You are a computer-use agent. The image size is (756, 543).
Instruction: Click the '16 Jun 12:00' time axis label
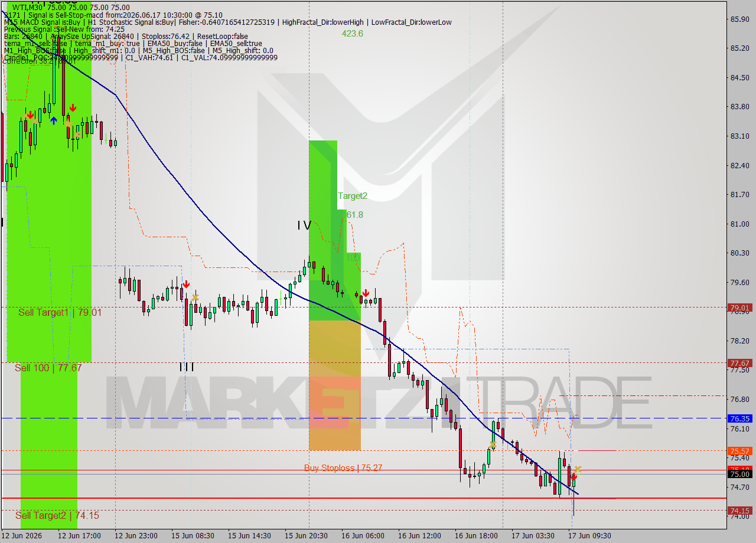(x=419, y=535)
